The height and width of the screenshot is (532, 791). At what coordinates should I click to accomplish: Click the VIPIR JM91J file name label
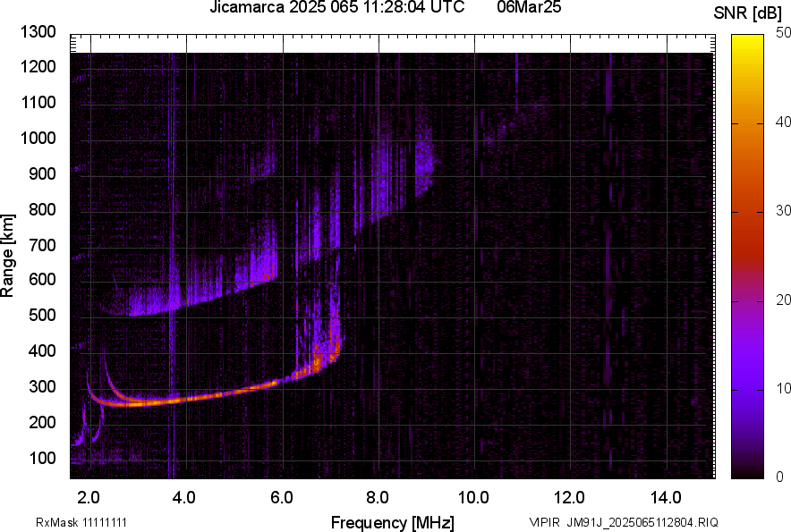coord(623,522)
